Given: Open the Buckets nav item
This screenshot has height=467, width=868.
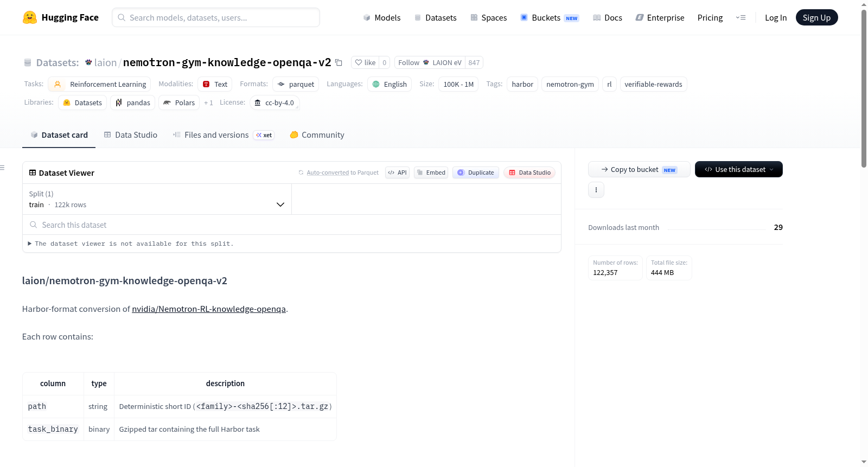Looking at the screenshot, I should click(x=550, y=18).
